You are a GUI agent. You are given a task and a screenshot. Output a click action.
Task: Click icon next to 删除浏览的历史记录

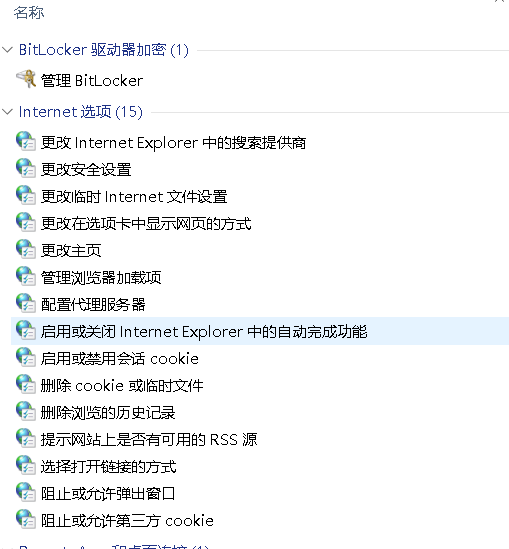point(26,411)
